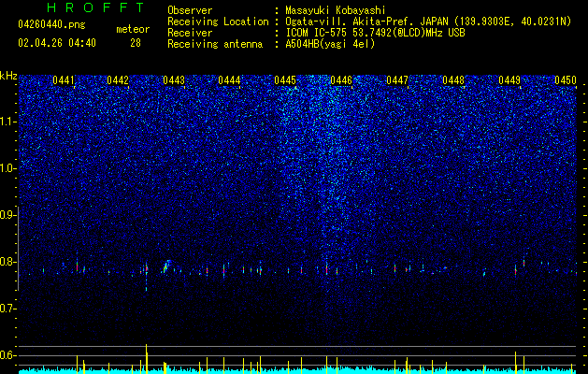Click the Ogata-vill. Akita-Pref. JAPAN coordinates text
The image size is (588, 374).
point(428,22)
